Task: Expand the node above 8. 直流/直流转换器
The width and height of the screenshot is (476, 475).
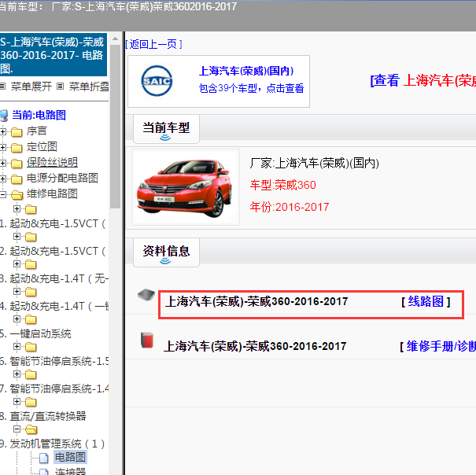Action: pyautogui.click(x=17, y=402)
